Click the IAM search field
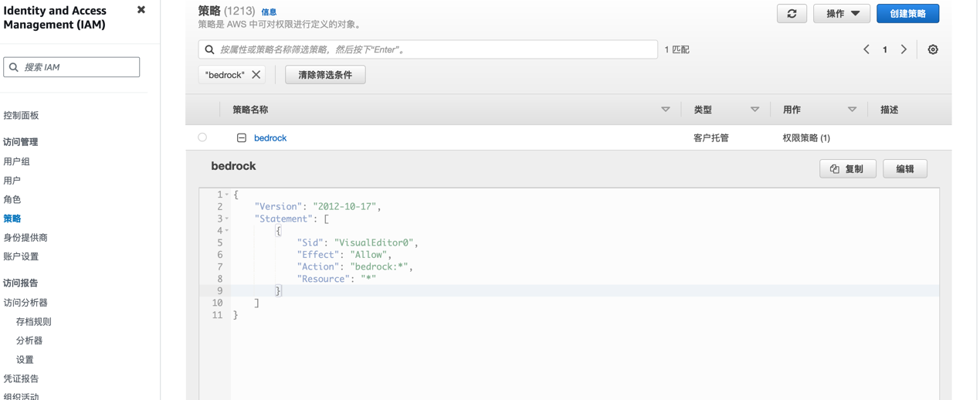Image resolution: width=980 pixels, height=400 pixels. point(72,67)
